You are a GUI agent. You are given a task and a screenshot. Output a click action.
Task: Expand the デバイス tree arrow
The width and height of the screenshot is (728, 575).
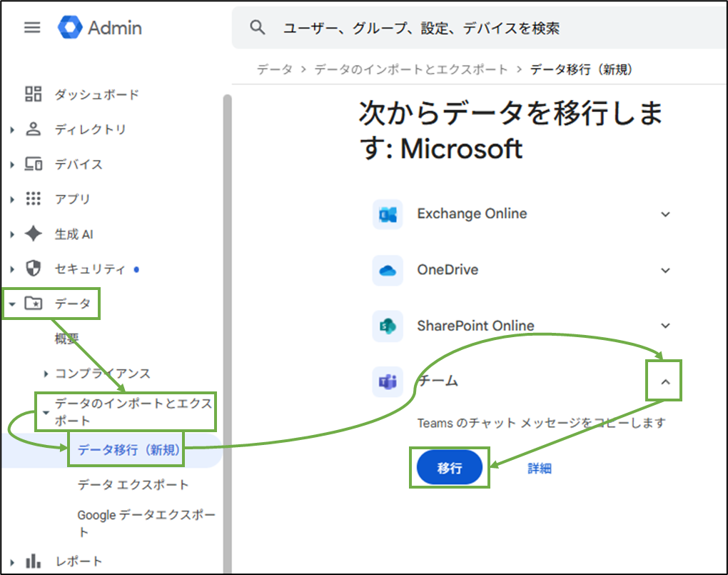12,164
